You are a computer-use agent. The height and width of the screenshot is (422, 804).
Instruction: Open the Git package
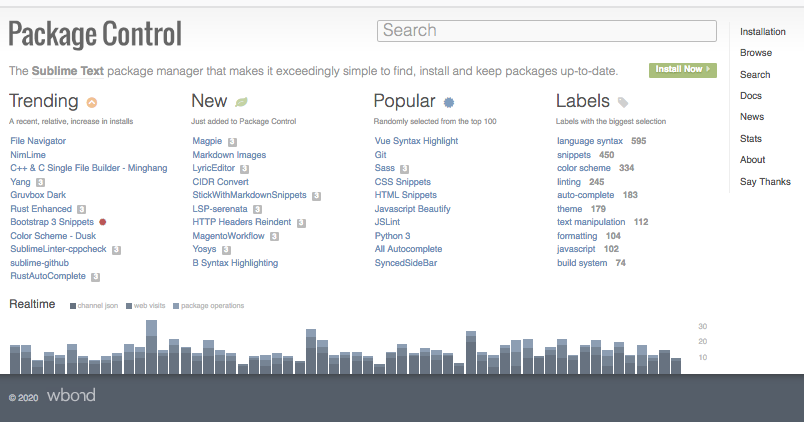coord(380,155)
